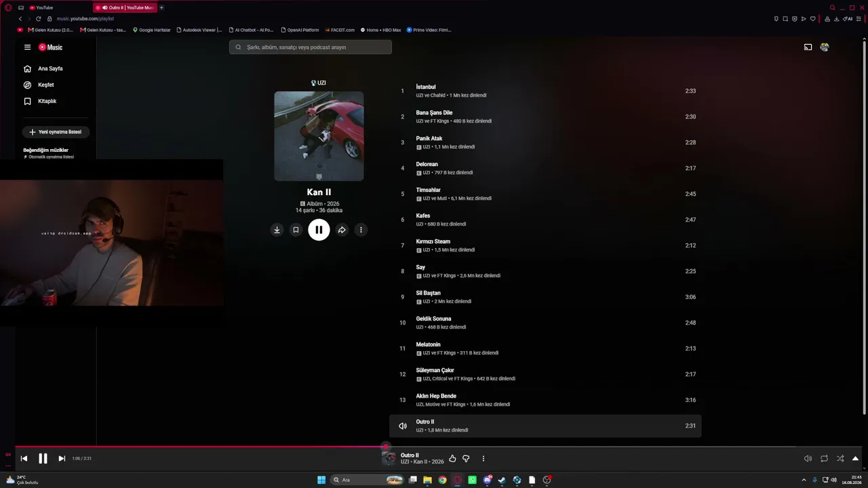Viewport: 868px width, 488px height.
Task: Reload the page
Action: click(38, 19)
